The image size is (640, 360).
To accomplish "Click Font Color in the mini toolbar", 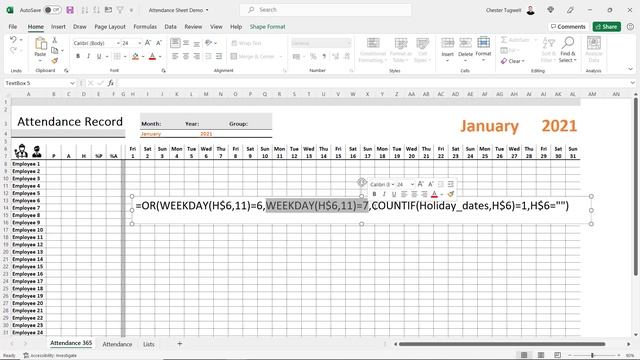I will [434, 194].
